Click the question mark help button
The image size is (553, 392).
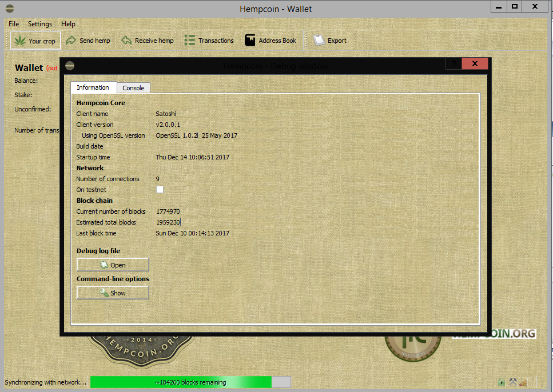(454, 64)
